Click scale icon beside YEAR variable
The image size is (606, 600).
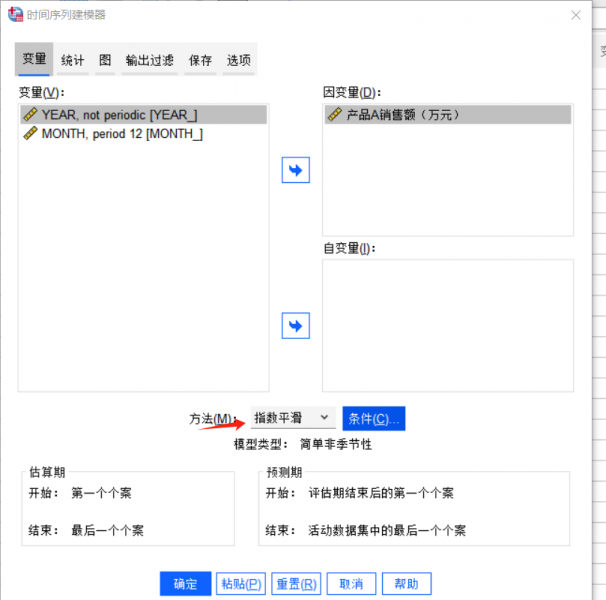pyautogui.click(x=30, y=114)
